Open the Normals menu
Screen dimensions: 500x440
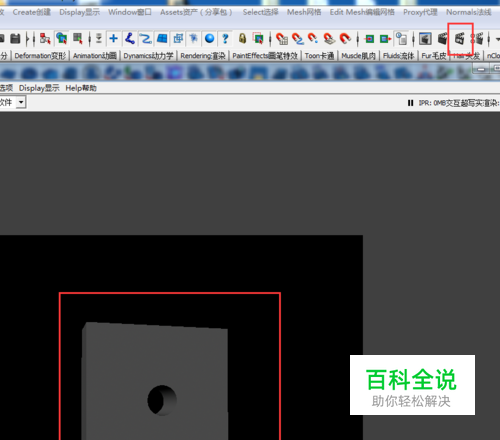[469, 12]
